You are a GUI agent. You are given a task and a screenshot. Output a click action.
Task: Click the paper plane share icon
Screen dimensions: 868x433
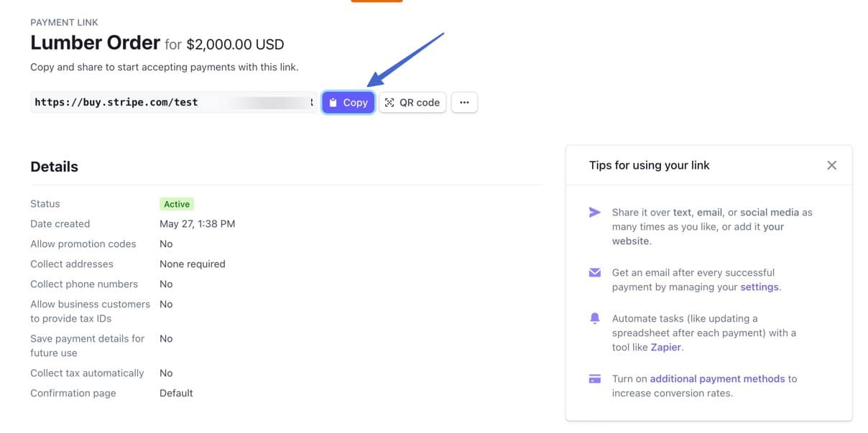[595, 213]
